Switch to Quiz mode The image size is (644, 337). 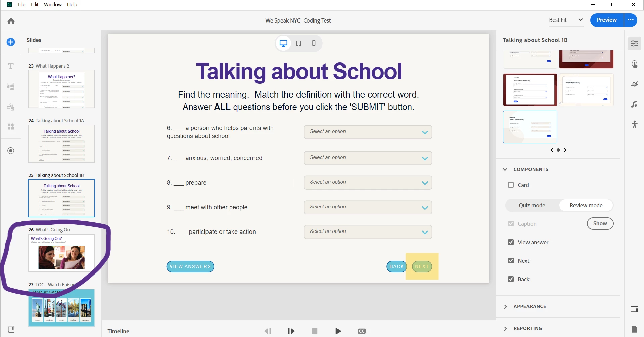tap(532, 205)
